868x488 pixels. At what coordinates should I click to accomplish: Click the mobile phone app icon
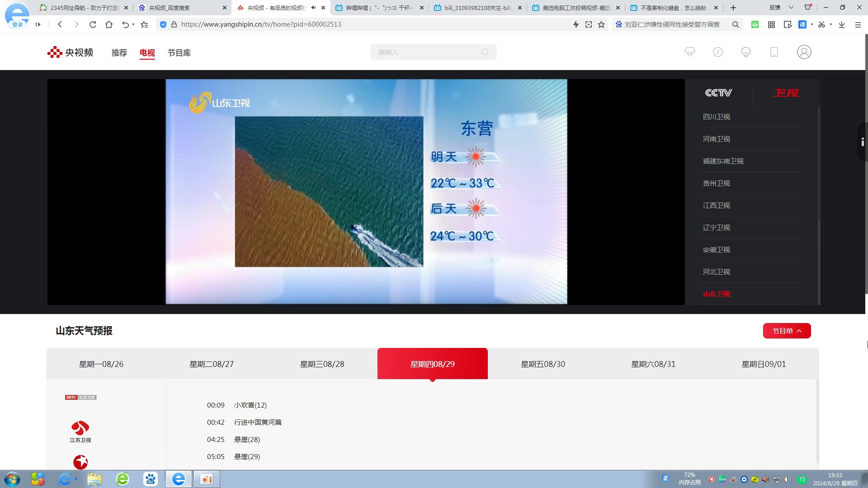774,52
